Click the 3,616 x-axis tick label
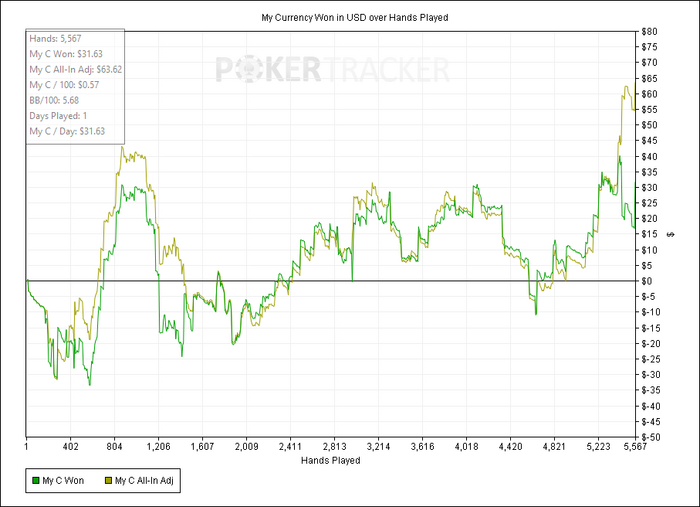The height and width of the screenshot is (507, 700). pyautogui.click(x=423, y=446)
